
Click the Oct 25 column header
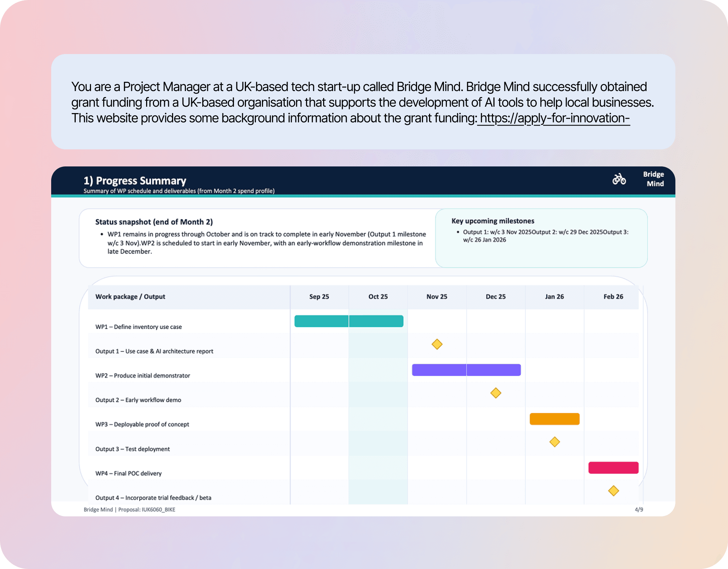coord(378,297)
